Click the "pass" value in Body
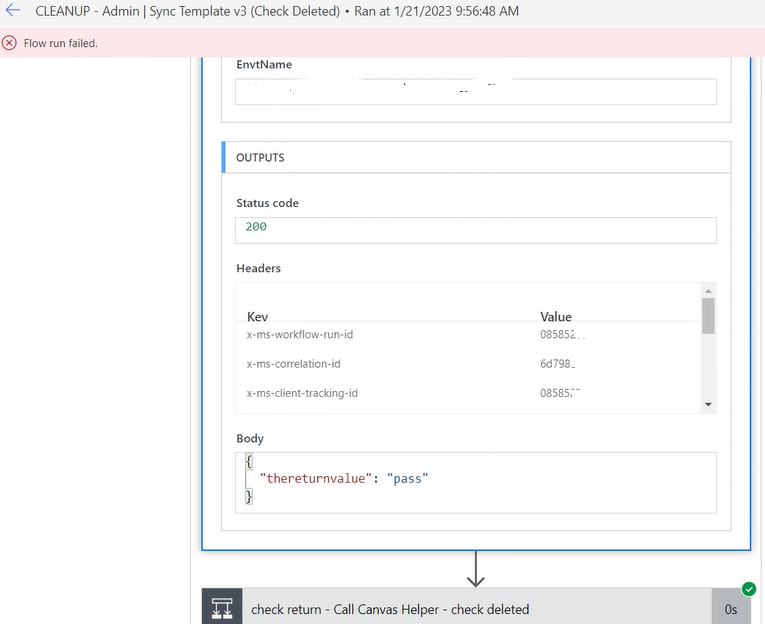This screenshot has height=631, width=765. 407,478
